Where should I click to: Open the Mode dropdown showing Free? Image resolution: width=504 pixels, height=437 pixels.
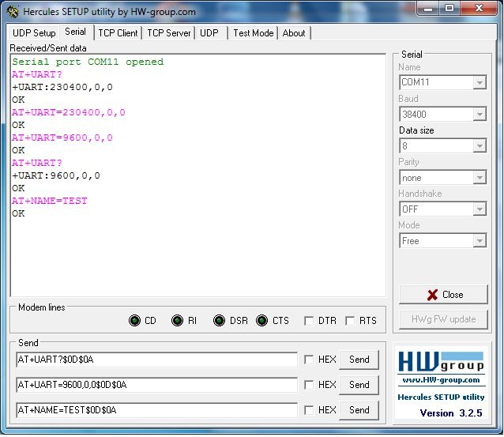point(480,241)
